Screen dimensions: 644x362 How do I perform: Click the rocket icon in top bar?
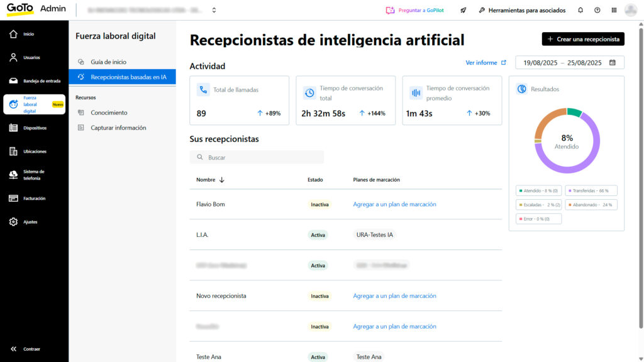[464, 10]
